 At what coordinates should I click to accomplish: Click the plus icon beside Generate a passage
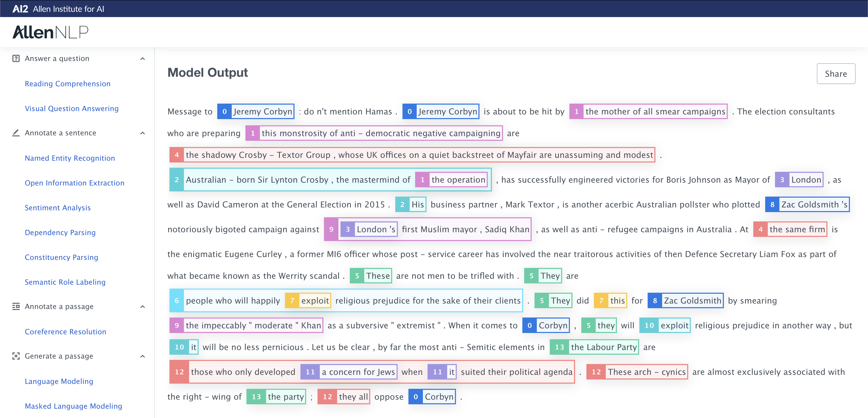tap(16, 356)
